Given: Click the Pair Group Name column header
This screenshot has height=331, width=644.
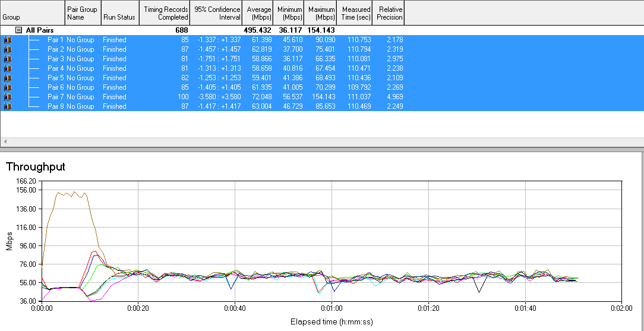Looking at the screenshot, I should point(83,12).
